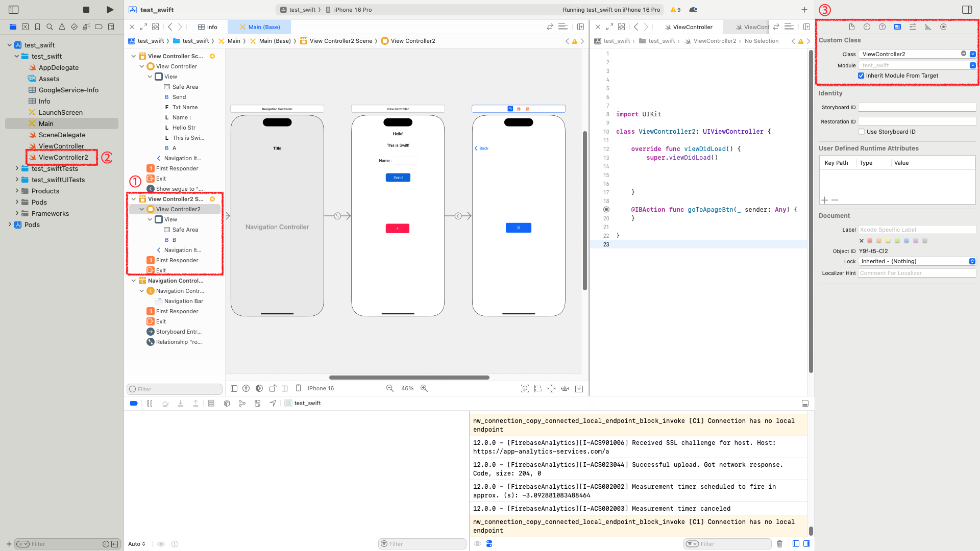Click the Run play button
This screenshot has height=551, width=980.
coord(110,10)
